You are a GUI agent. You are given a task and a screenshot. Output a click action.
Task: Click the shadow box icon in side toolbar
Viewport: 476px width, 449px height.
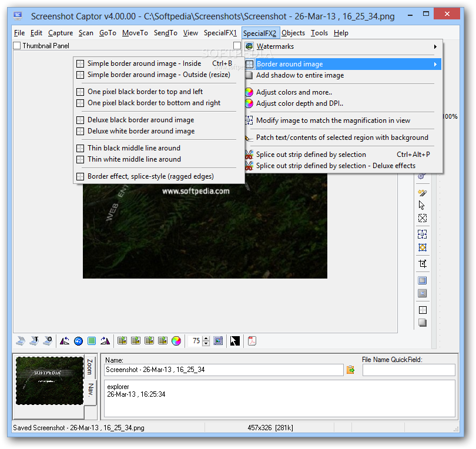423,323
